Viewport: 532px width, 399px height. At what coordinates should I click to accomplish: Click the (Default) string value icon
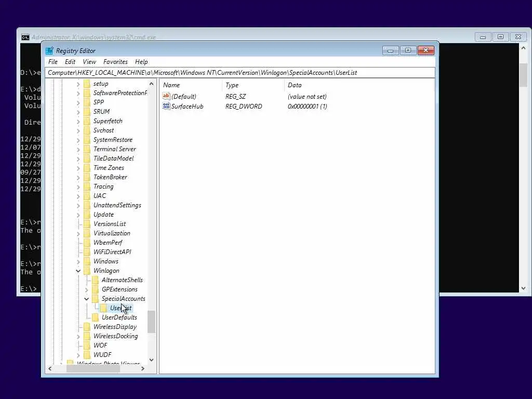(166, 96)
